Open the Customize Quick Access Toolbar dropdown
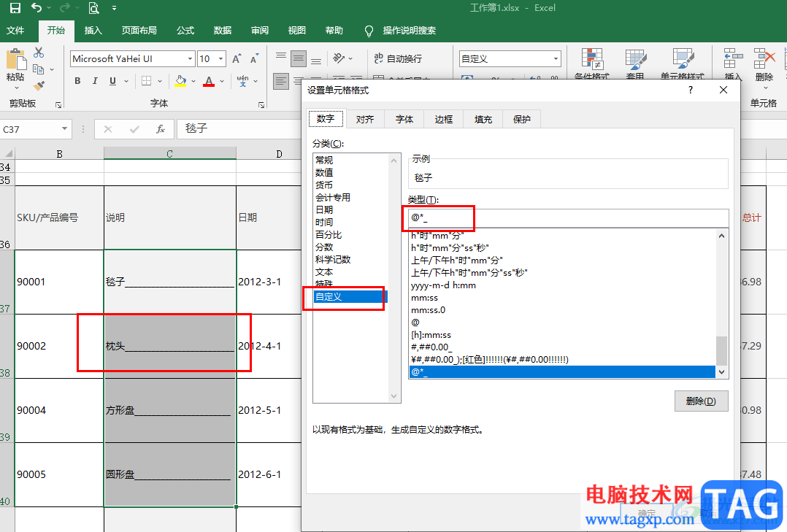The width and height of the screenshot is (787, 532). point(115,8)
